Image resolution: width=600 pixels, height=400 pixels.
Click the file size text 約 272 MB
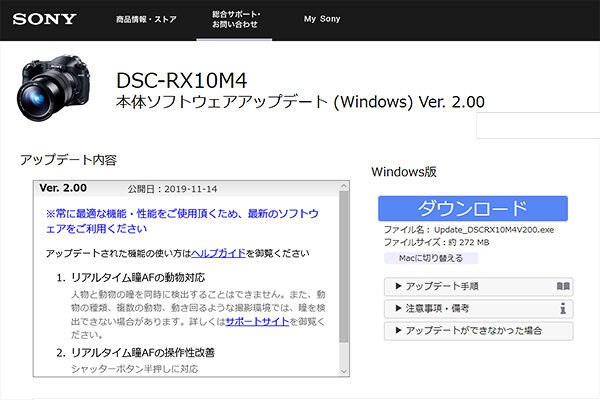point(469,242)
